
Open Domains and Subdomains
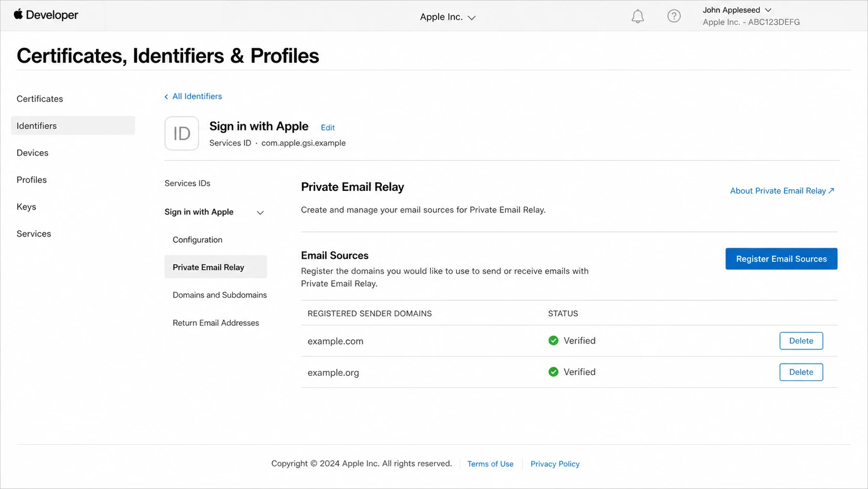click(x=220, y=295)
